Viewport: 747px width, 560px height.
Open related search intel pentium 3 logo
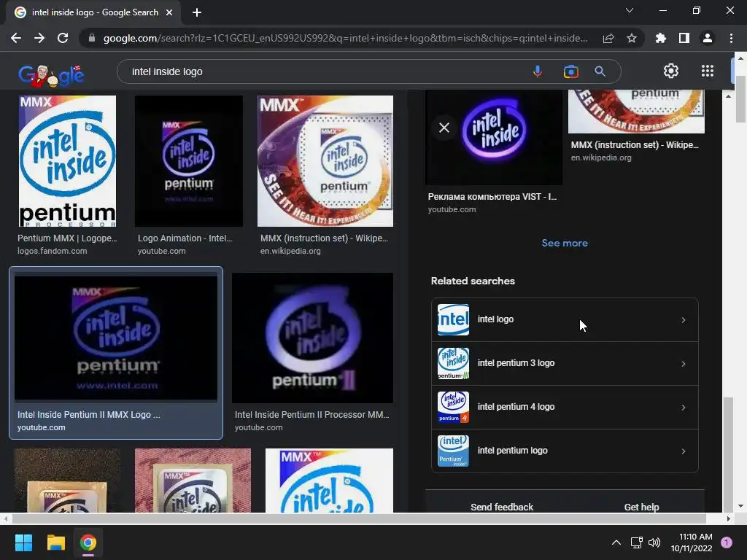pyautogui.click(x=565, y=363)
